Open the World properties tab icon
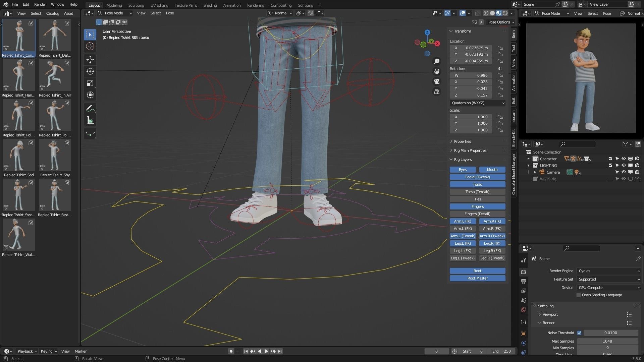The width and height of the screenshot is (644, 362). pos(524,310)
